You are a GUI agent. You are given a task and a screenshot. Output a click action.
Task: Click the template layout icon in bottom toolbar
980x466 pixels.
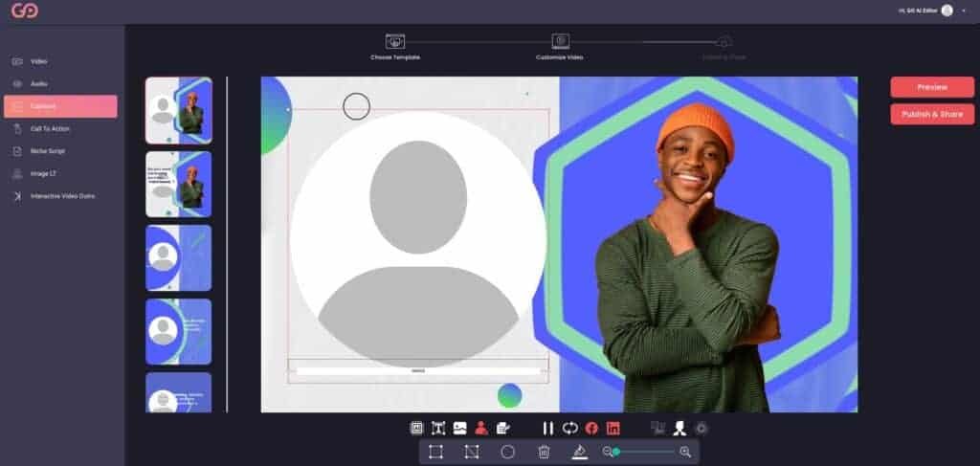(417, 429)
